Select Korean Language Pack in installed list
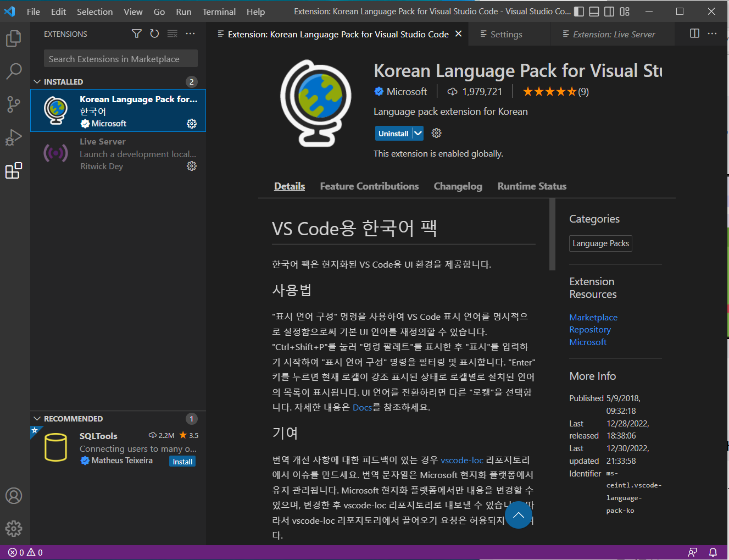Viewport: 729px width, 560px height. [118, 110]
